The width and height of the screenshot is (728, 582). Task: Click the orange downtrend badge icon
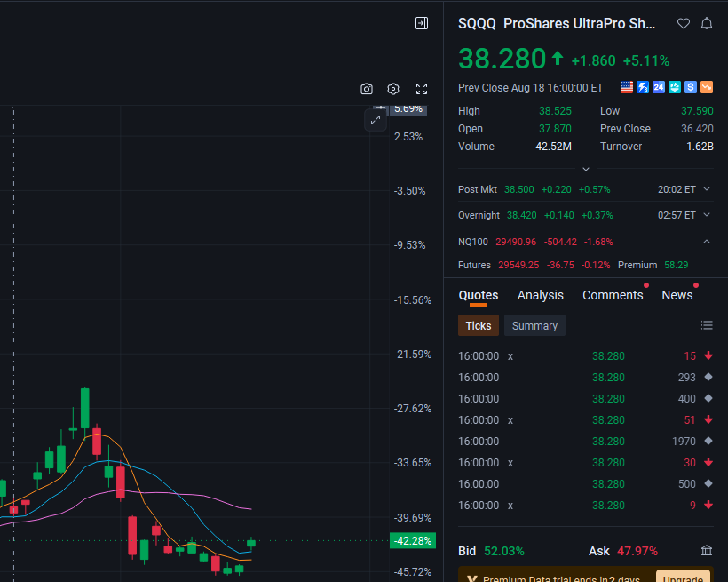pos(707,87)
